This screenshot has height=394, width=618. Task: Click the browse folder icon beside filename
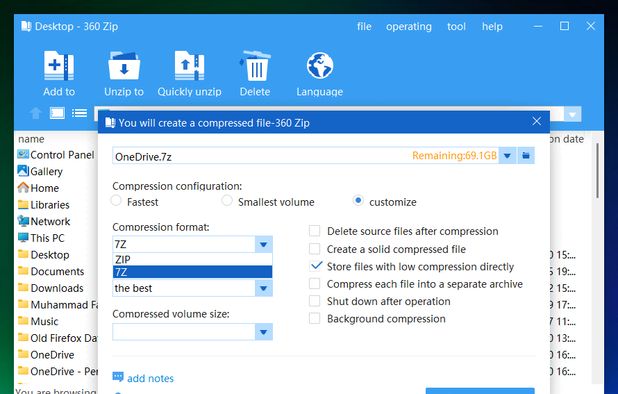pos(525,156)
